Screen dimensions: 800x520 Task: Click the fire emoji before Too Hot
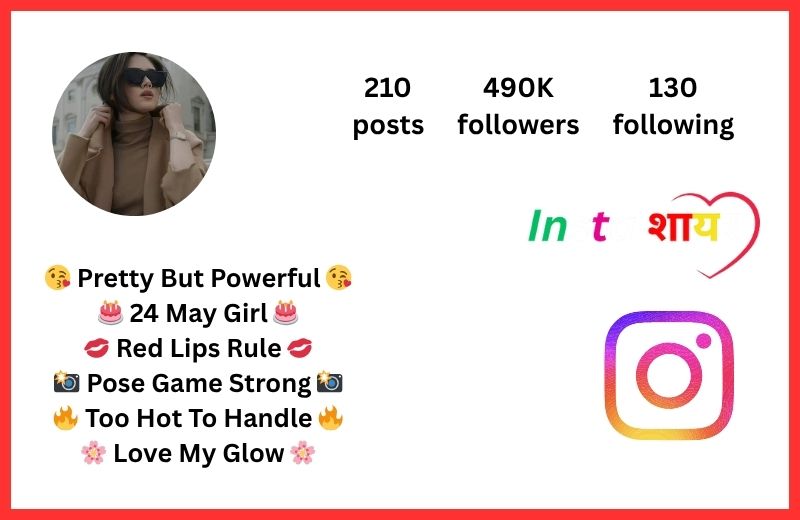tap(65, 418)
